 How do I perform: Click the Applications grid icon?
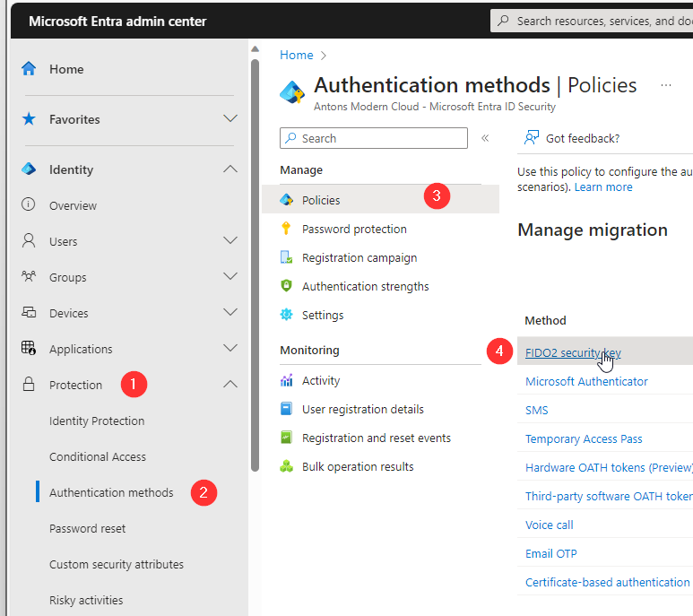[29, 348]
